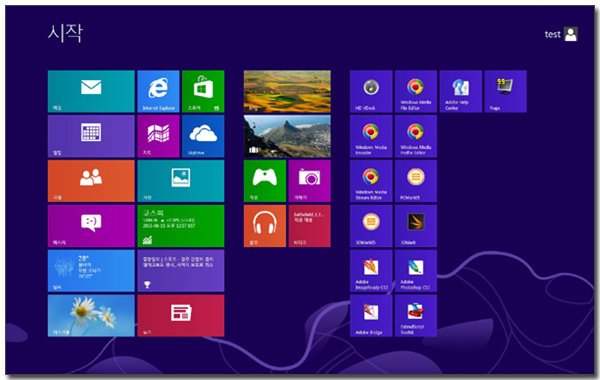This screenshot has width=600, height=380.
Task: Open the Photos tile
Action: pos(181,181)
